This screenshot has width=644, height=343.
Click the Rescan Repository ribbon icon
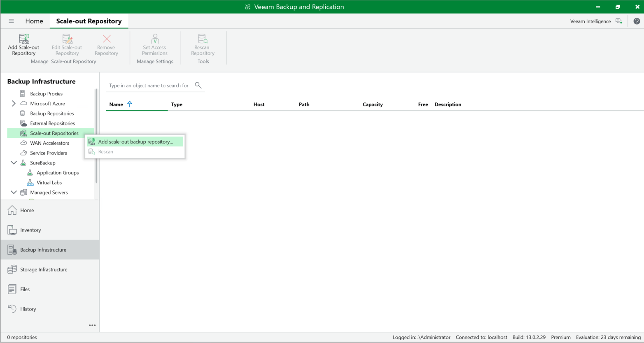203,39
